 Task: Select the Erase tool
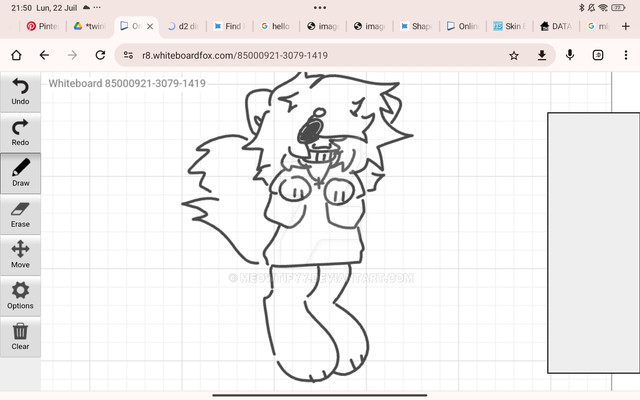[x=20, y=214]
